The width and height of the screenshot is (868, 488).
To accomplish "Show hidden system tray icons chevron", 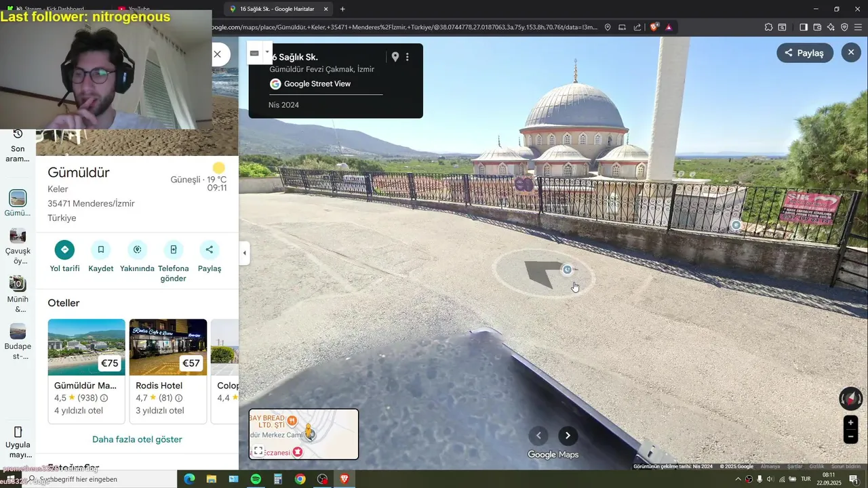I will pos(738,479).
